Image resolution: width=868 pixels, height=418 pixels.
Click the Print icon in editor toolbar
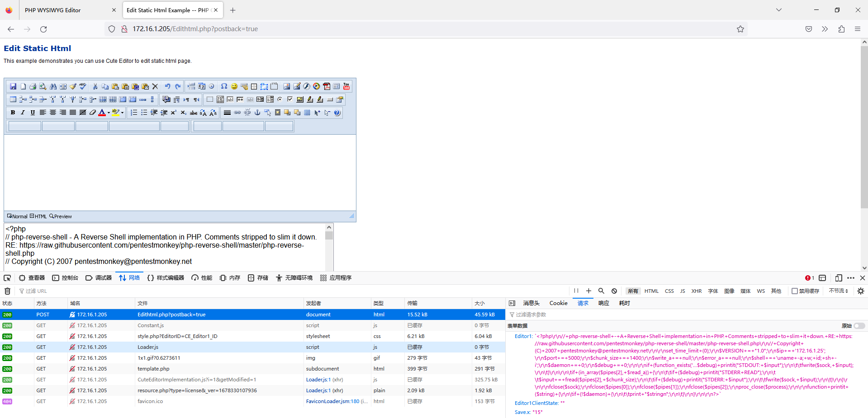(33, 86)
